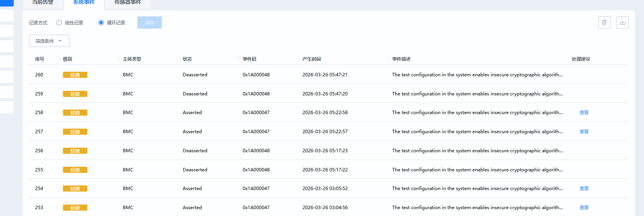Viewport: 644px width, 216px height.
Task: Click the 序号 column header
Action: pyautogui.click(x=40, y=59)
